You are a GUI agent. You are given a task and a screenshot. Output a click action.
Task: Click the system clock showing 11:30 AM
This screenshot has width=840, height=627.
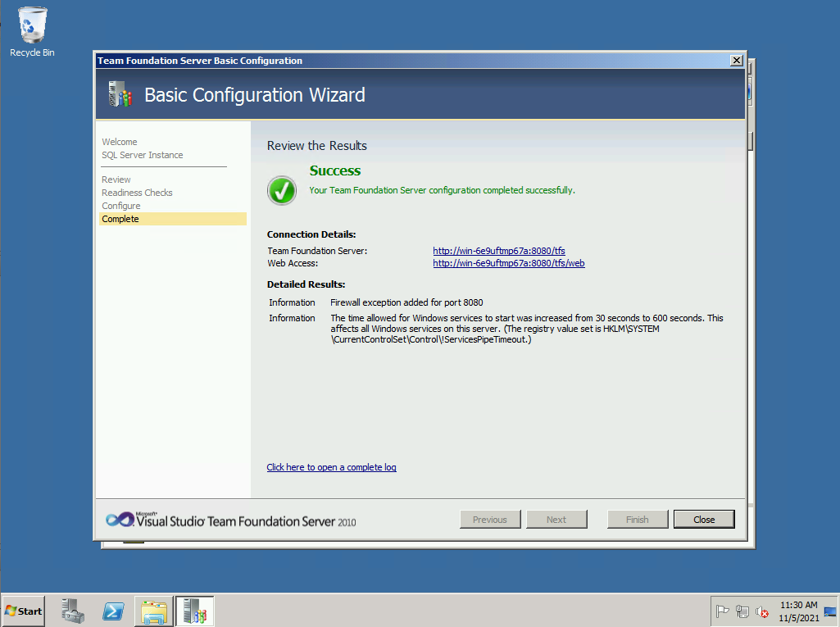[x=798, y=611]
